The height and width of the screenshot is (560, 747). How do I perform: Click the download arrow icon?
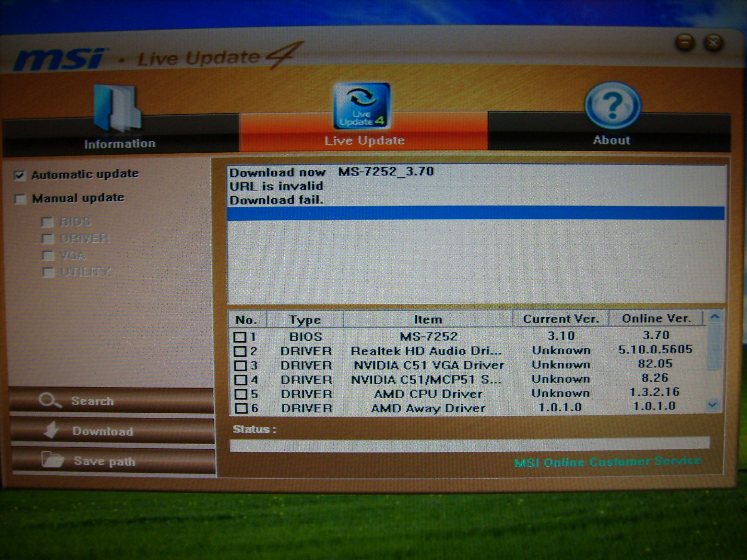tap(51, 430)
